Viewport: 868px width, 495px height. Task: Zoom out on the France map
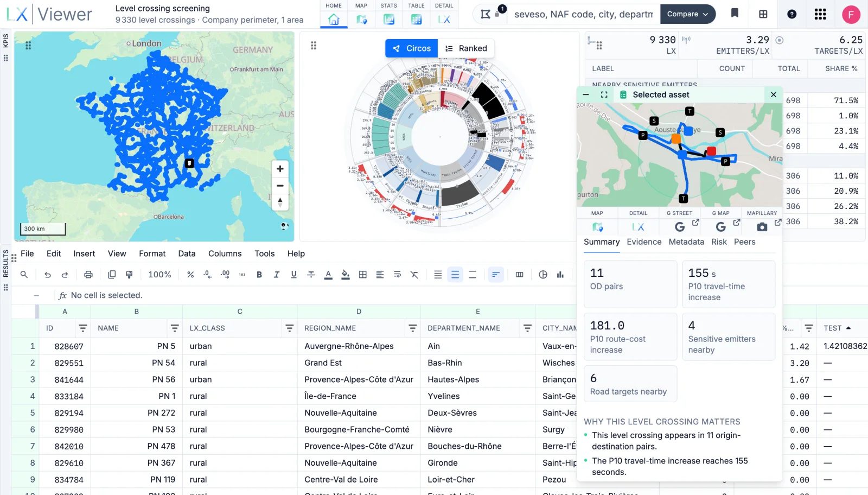(x=280, y=186)
